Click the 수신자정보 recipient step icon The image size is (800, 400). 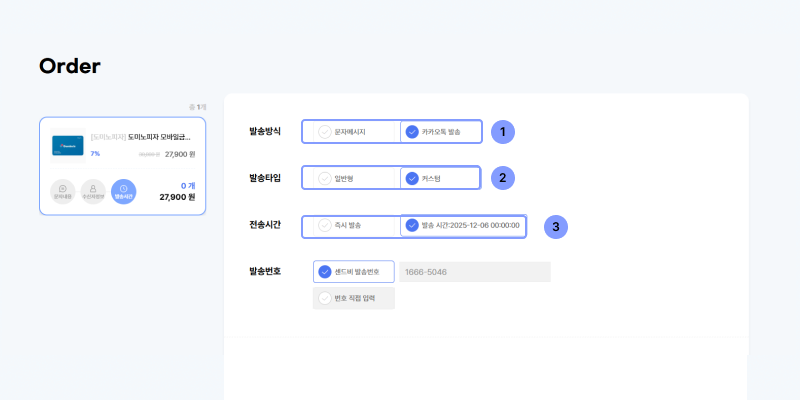93,191
